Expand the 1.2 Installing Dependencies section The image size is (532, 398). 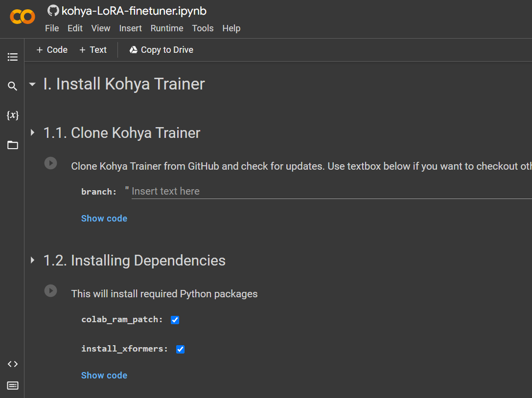32,260
